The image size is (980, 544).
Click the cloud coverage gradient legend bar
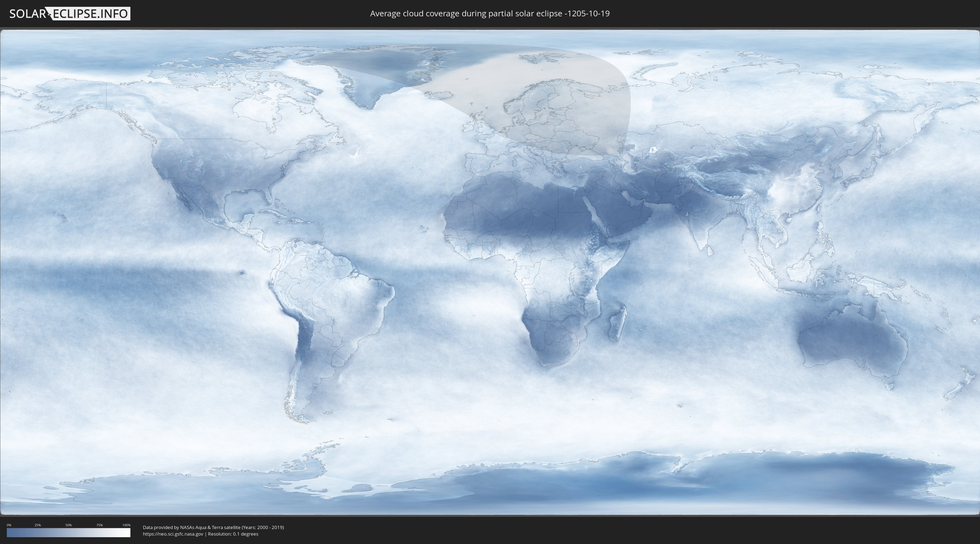tap(69, 533)
